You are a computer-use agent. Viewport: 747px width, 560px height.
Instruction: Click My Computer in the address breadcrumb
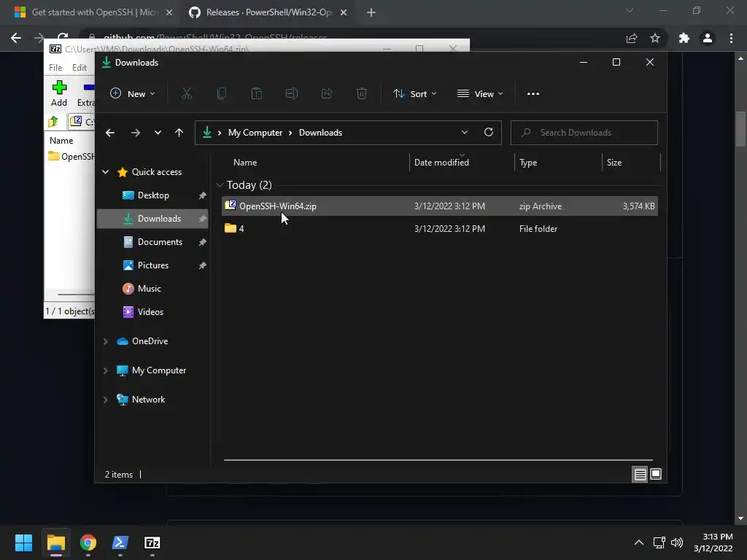pos(255,133)
